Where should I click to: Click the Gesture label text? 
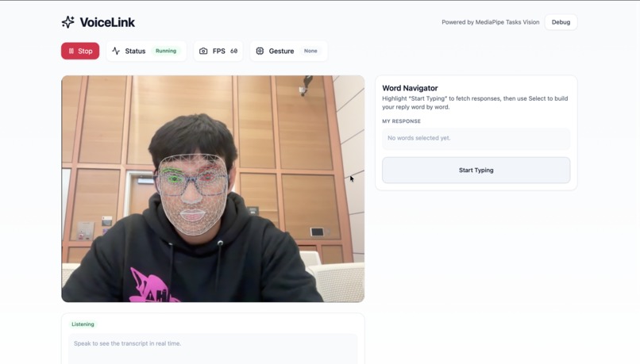(x=281, y=51)
